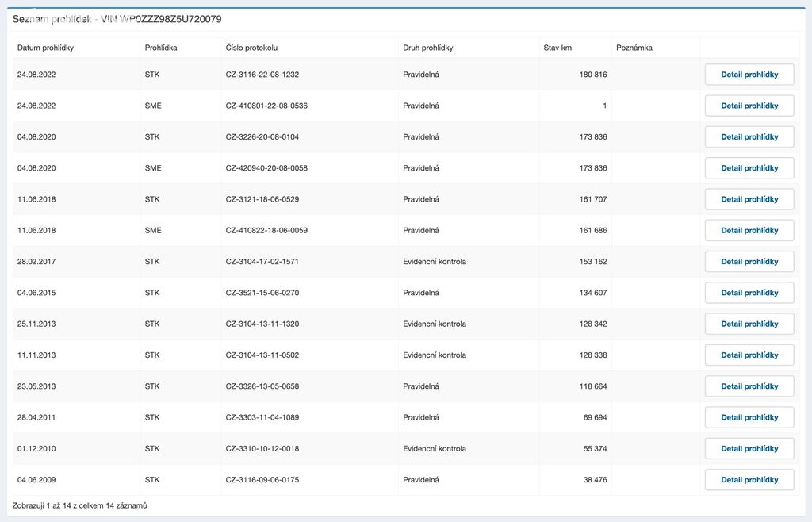
Task: Open Detail prohlídky for protocol CZ-410822-18-06-0059
Action: (x=749, y=230)
